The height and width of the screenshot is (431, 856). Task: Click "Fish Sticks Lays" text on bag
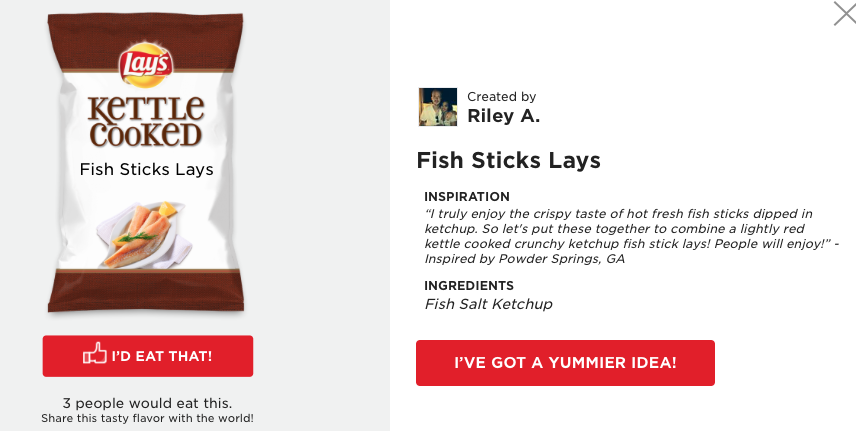[147, 169]
